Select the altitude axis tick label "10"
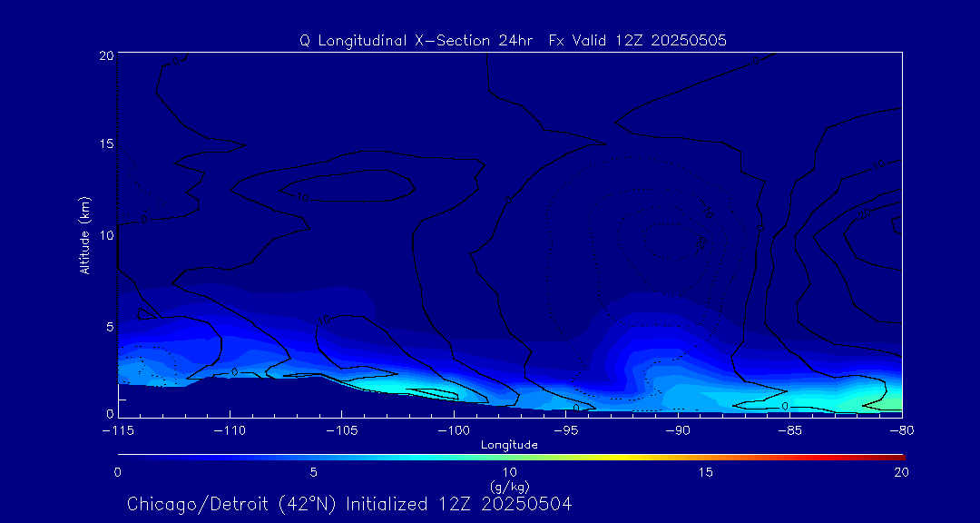This screenshot has height=523, width=980. click(x=105, y=235)
